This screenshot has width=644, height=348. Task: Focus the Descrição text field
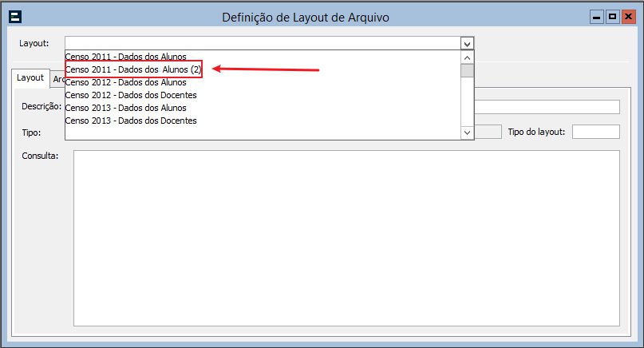click(x=547, y=107)
